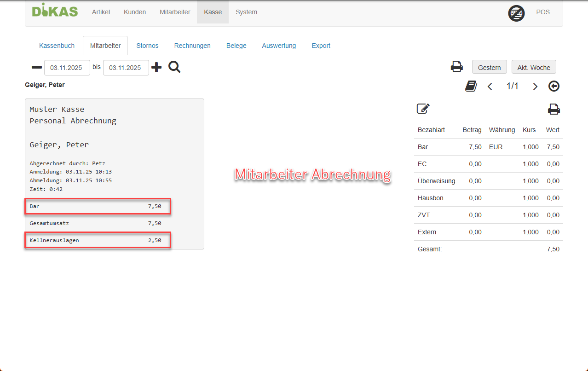Open the Artikel menu

coord(101,12)
